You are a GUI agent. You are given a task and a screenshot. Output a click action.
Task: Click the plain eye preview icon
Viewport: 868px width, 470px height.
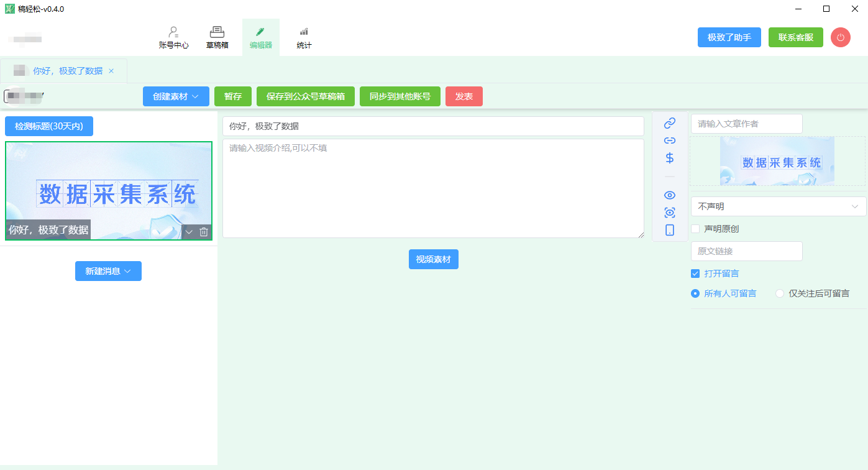pos(669,195)
